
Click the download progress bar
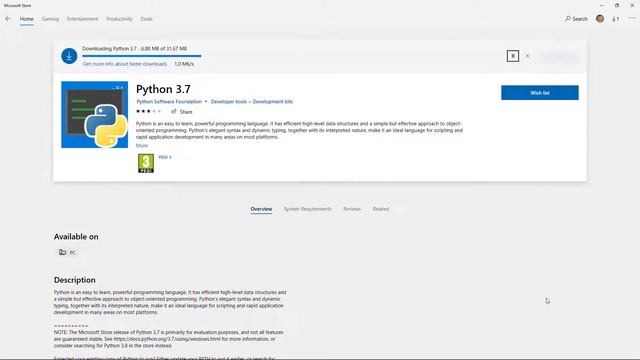pyautogui.click(x=142, y=56)
